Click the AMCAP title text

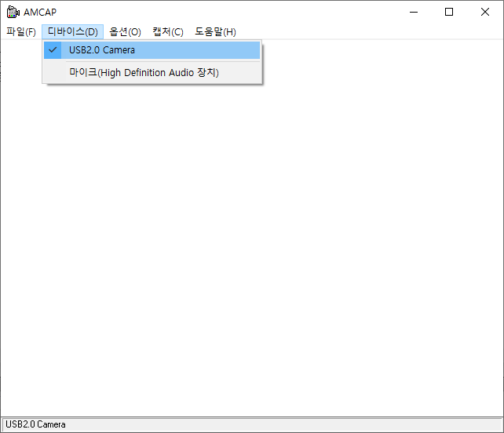(x=40, y=12)
